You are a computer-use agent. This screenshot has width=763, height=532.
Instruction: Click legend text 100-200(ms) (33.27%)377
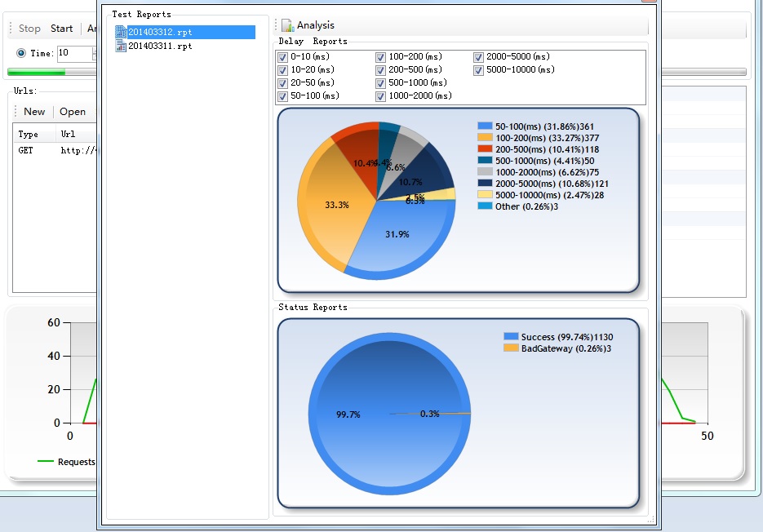coord(547,138)
